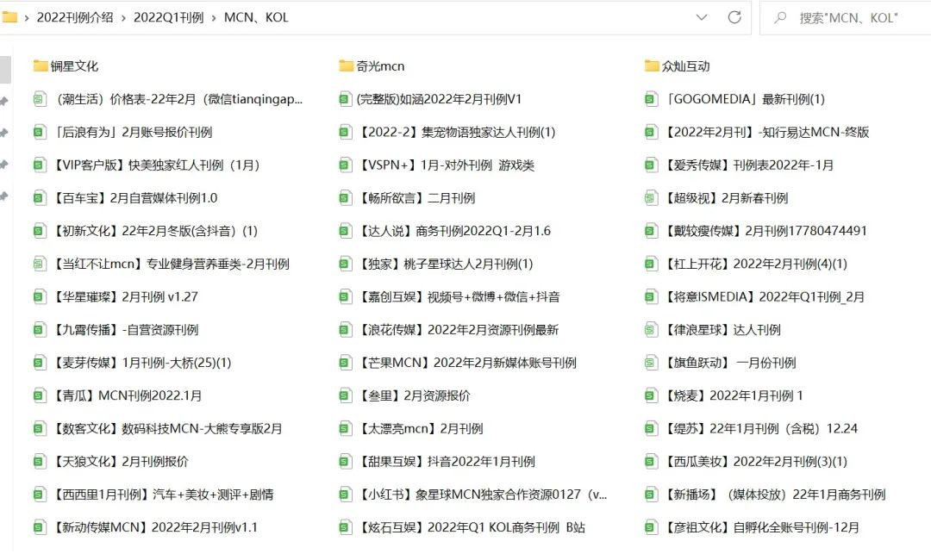Click the file icon beside 【百车宝】2月自营媒体刊例1.0
The width and height of the screenshot is (931, 560).
point(40,198)
